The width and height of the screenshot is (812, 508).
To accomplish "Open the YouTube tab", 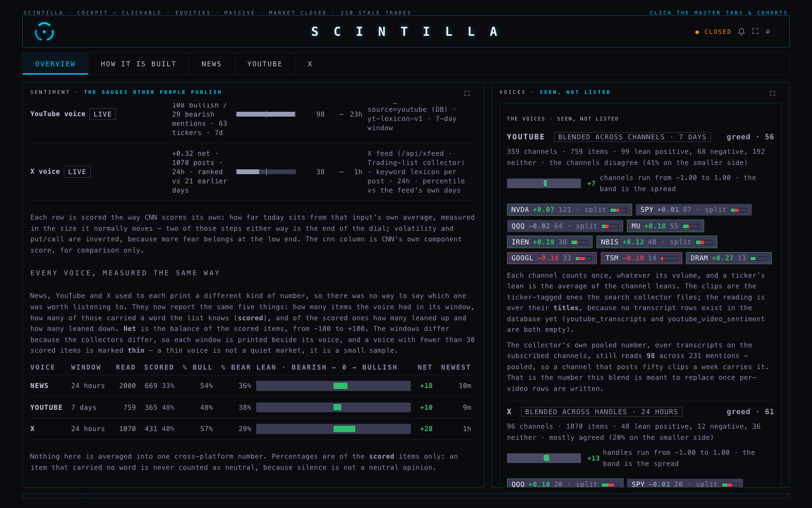I will [264, 64].
